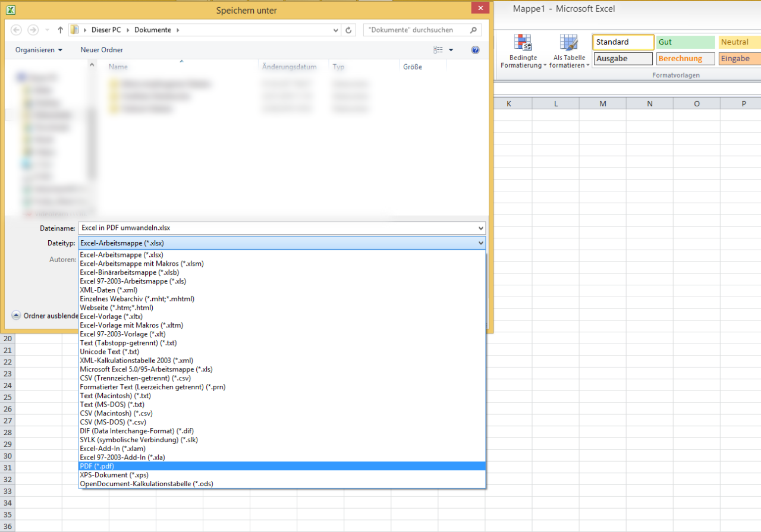761x532 pixels.
Task: Select Excel-Add-In (*.xlam) file type
Action: pos(282,449)
